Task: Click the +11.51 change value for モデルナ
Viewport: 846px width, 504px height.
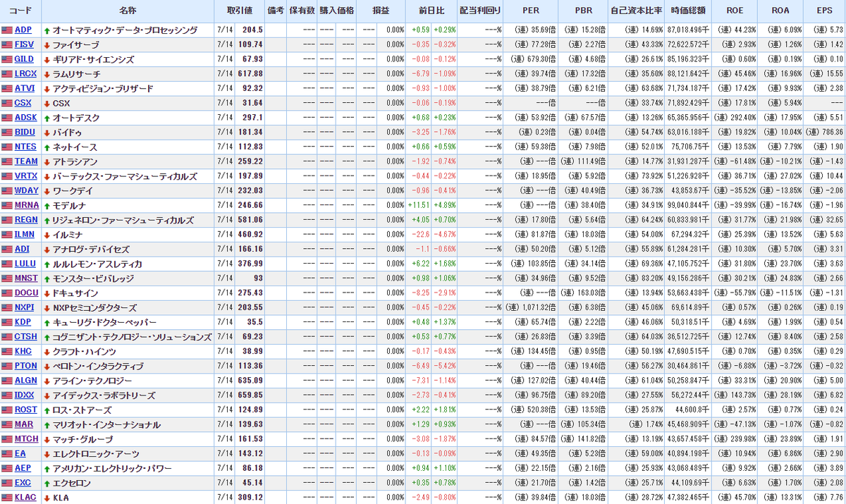Action: (419, 206)
